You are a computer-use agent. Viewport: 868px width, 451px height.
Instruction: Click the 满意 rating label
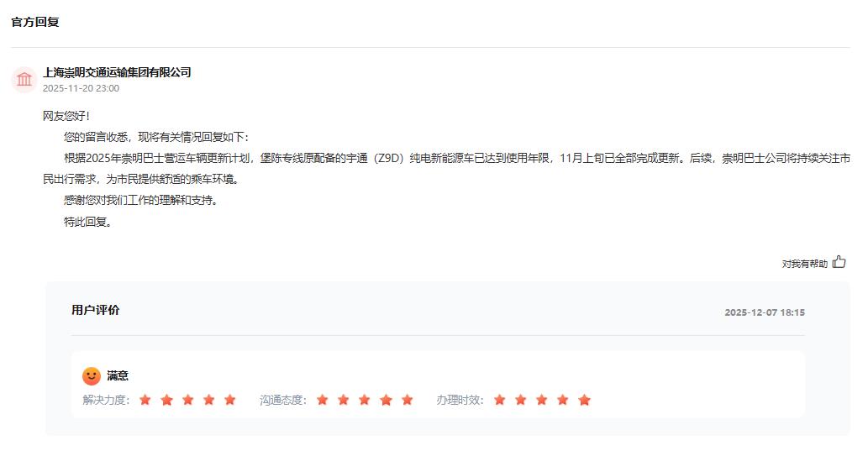118,375
